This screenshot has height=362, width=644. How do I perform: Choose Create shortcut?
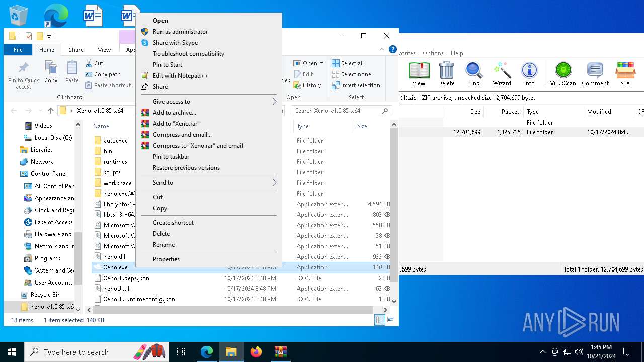[x=209, y=223]
